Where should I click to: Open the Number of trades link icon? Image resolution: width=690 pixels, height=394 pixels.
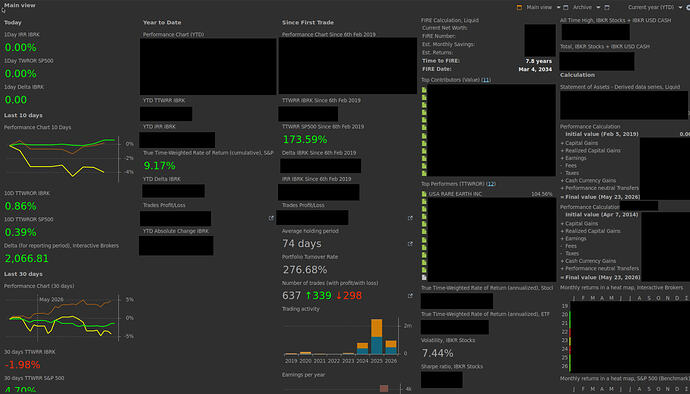click(x=410, y=296)
